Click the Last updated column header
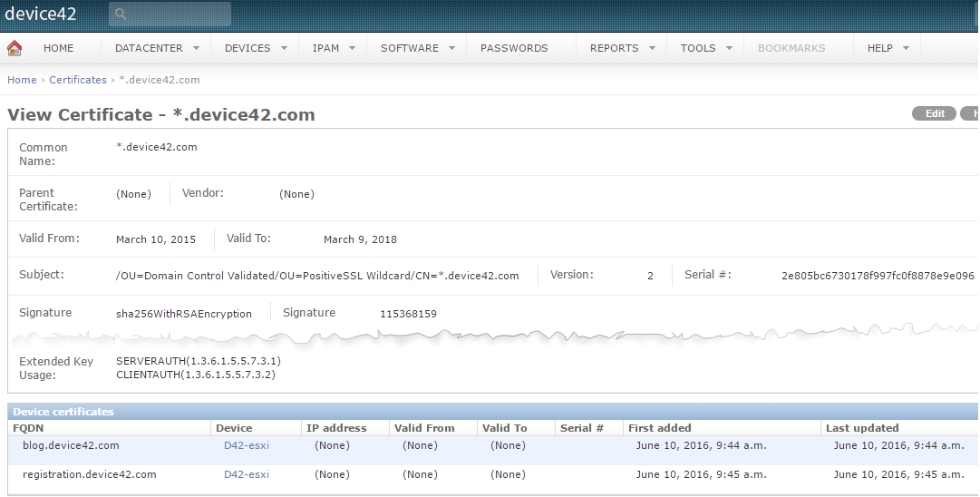Viewport: 980px width, 497px height. [862, 428]
